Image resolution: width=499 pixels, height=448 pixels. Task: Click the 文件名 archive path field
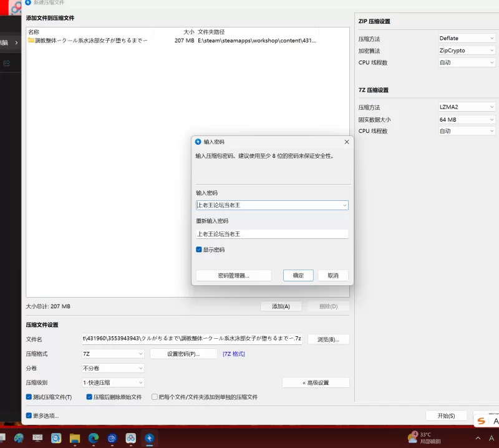point(192,338)
